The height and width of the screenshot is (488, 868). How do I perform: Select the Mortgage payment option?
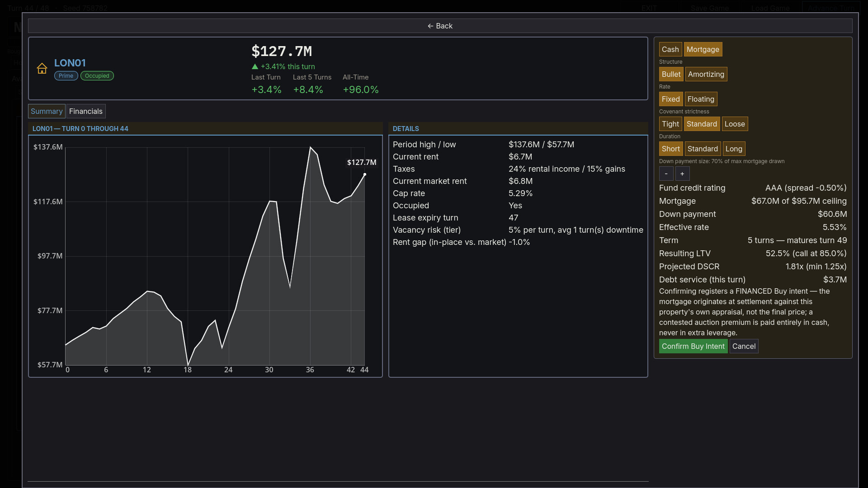[x=703, y=49]
